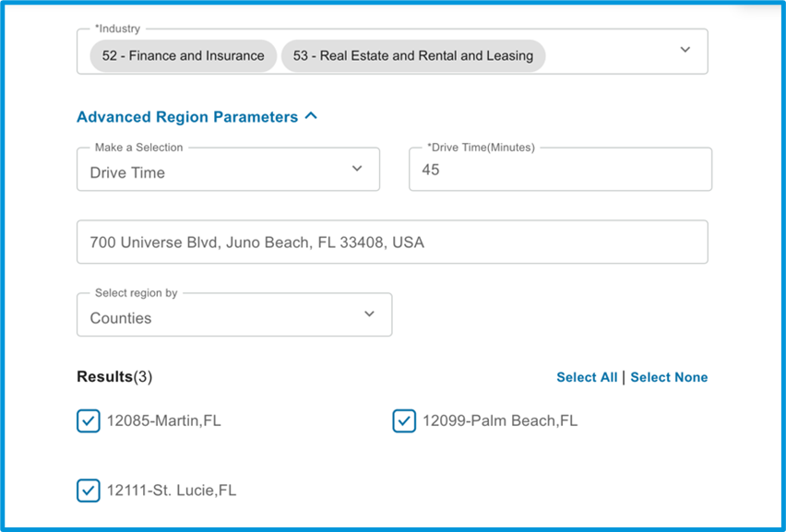Select the 53 - Real Estate and Rental chip

tap(413, 55)
